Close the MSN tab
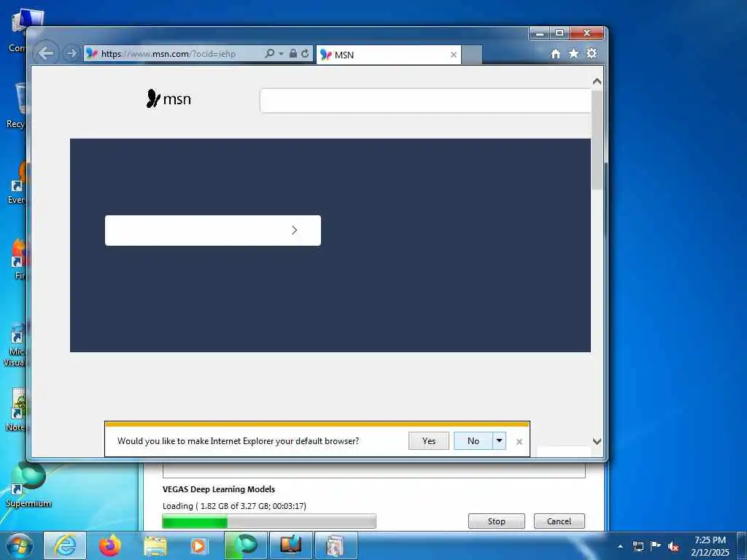Image resolution: width=747 pixels, height=560 pixels. click(x=454, y=55)
